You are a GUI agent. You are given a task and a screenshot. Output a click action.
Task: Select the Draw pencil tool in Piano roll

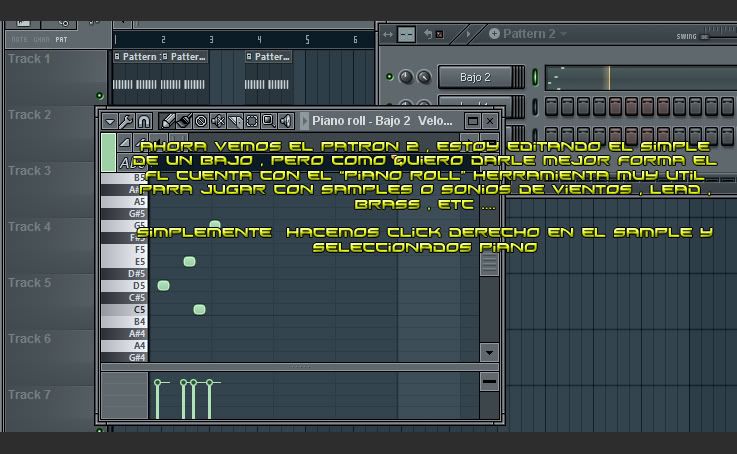tap(167, 121)
